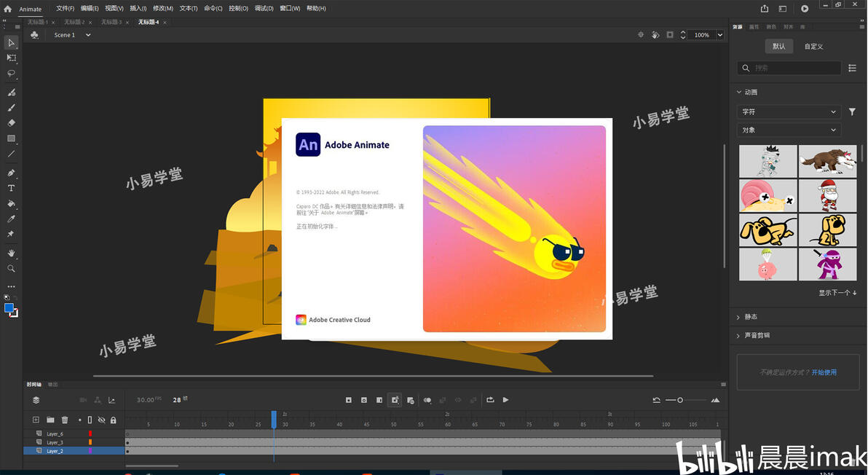The image size is (868, 475).
Task: Select the Lasso tool
Action: click(11, 73)
